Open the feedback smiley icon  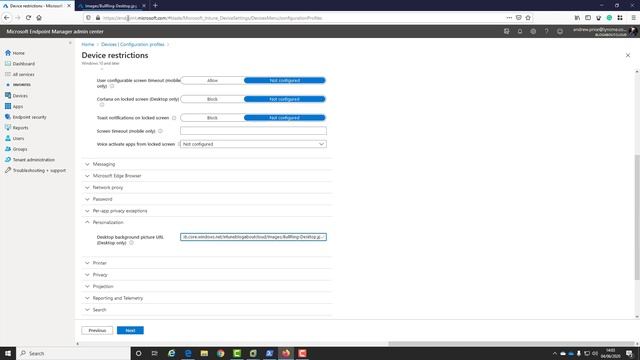point(560,31)
